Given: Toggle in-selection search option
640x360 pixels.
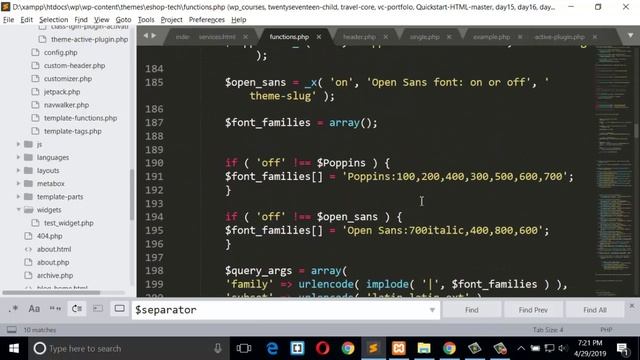Looking at the screenshot, I should 98,309.
